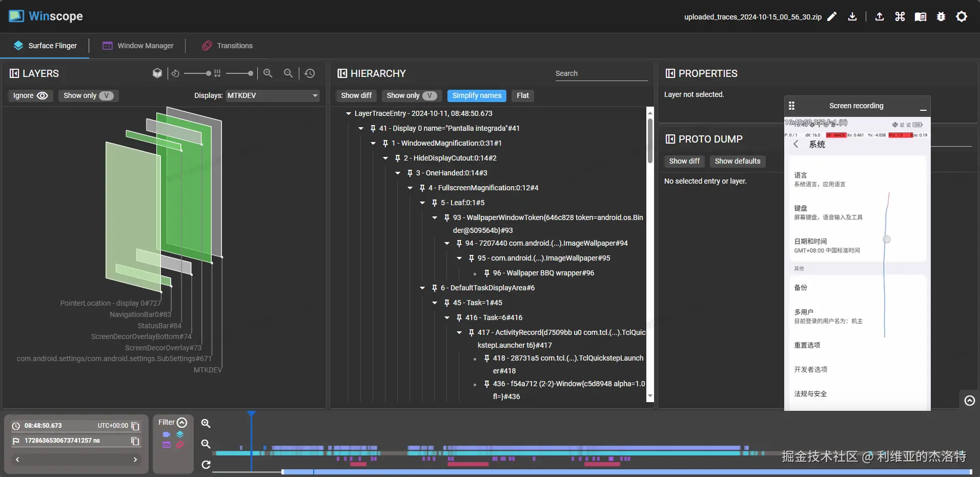Toggle Show only V in Hierarchy panel
This screenshot has height=477, width=980.
(x=412, y=95)
